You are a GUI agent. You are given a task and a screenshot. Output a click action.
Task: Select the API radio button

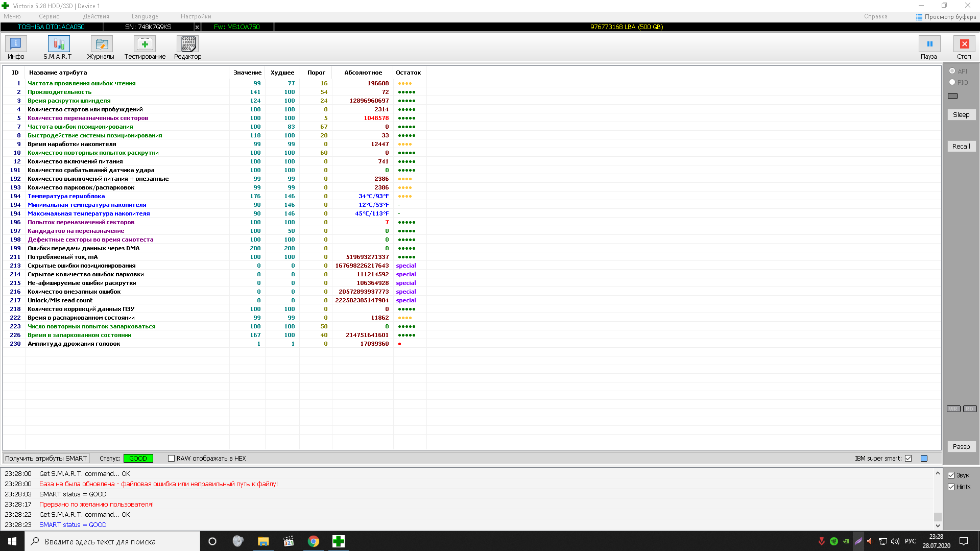(952, 71)
